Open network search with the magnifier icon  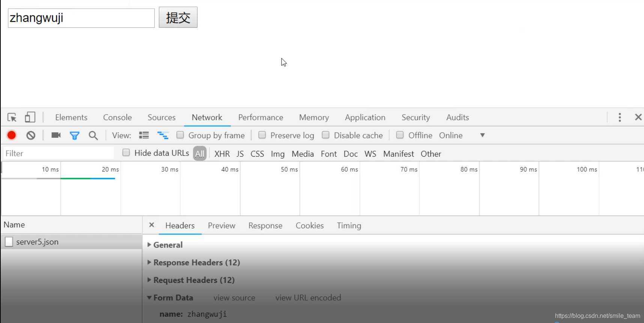93,136
